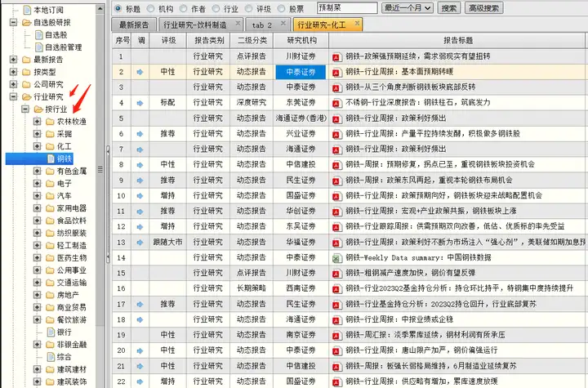This screenshot has width=588, height=388.
Task: Expand the 公司研究 tree node
Action: (x=14, y=84)
